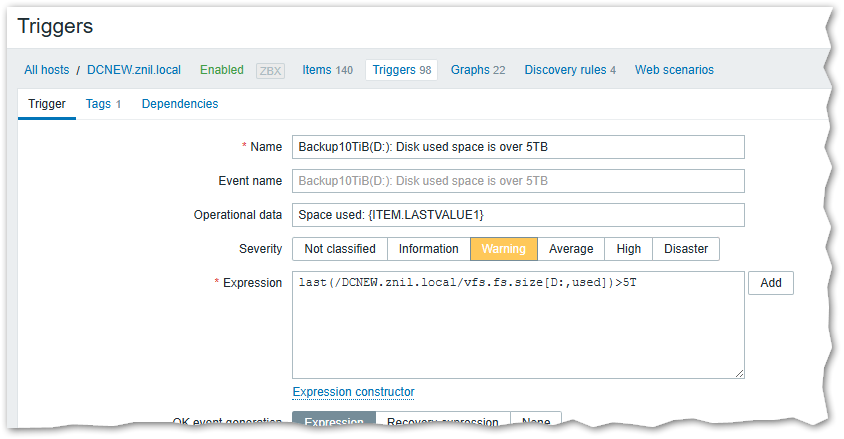Click the Operational data input field
Image resolution: width=844 pixels, height=439 pixels.
pyautogui.click(x=518, y=215)
